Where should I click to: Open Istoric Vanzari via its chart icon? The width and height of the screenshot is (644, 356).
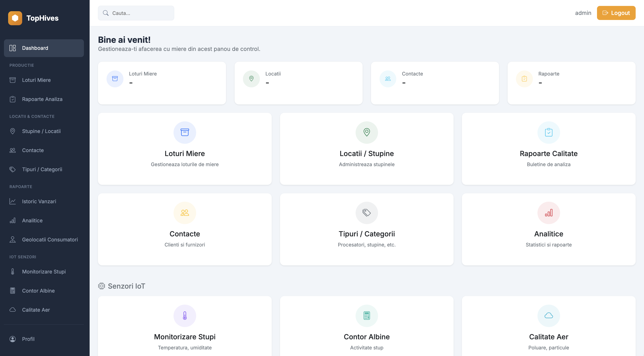pyautogui.click(x=13, y=201)
